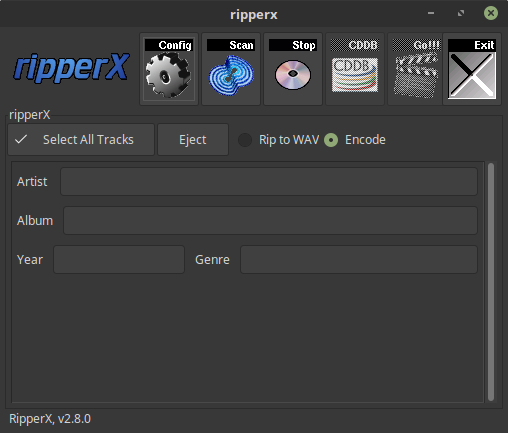
Task: Click the Eject button
Action: [x=193, y=140]
